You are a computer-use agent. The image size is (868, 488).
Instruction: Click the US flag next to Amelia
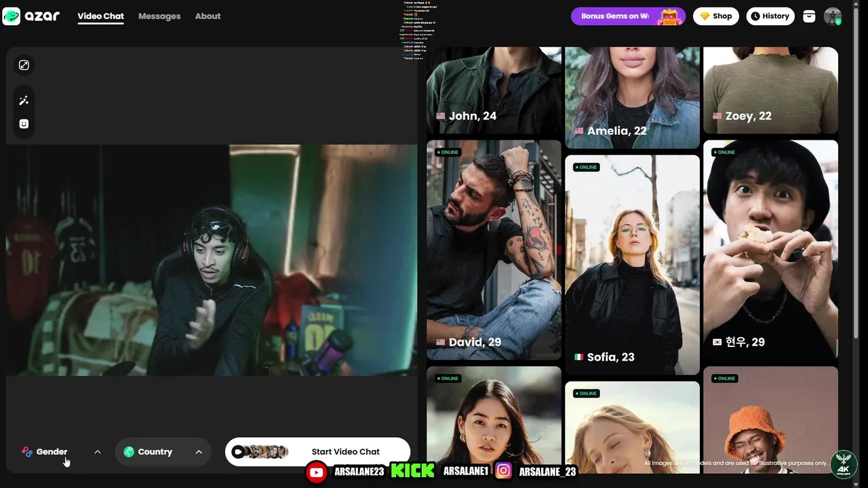(x=579, y=131)
